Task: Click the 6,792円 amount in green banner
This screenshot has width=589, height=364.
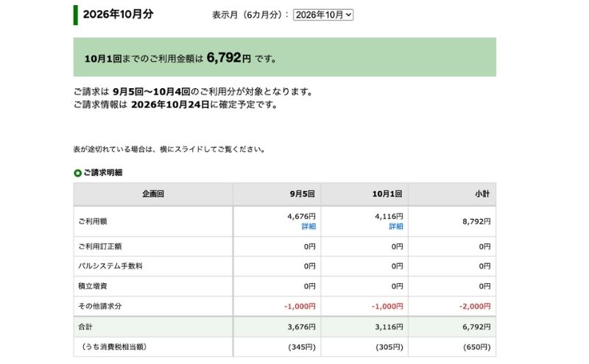Action: [x=229, y=58]
